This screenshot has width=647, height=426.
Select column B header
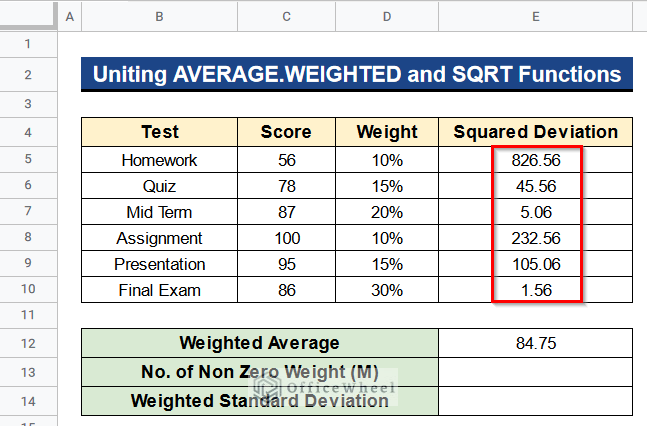[x=159, y=17]
